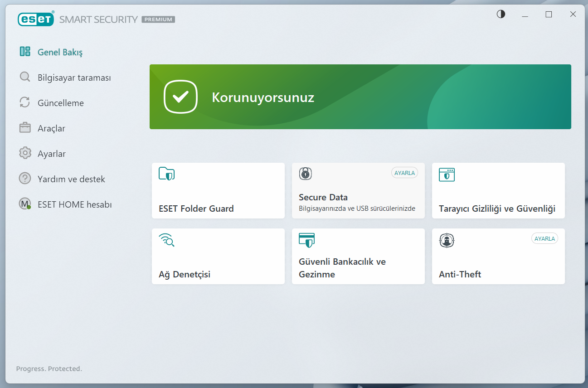Open the Genel Bakış section
The width and height of the screenshot is (588, 388).
(x=60, y=52)
